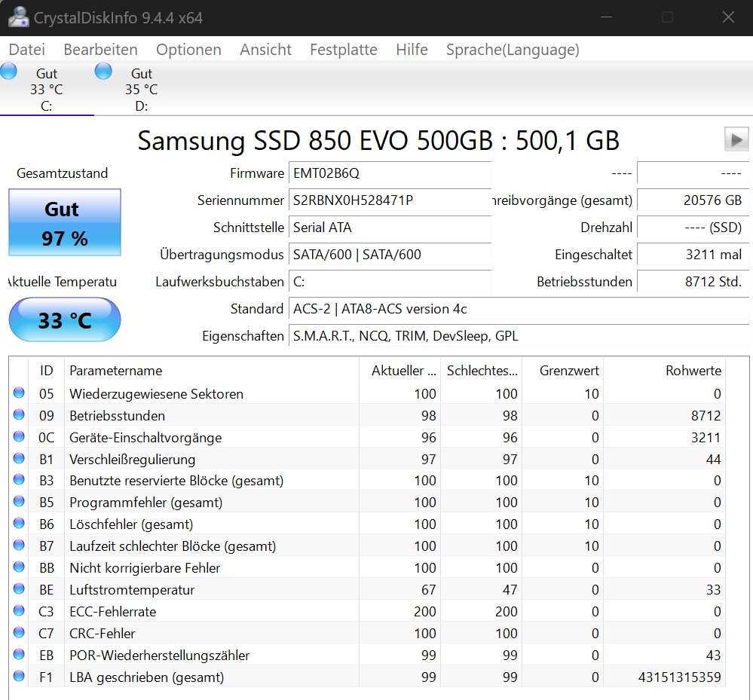Click status orb of Betriebsstunden 09 row
The width and height of the screenshot is (753, 700).
coord(19,414)
